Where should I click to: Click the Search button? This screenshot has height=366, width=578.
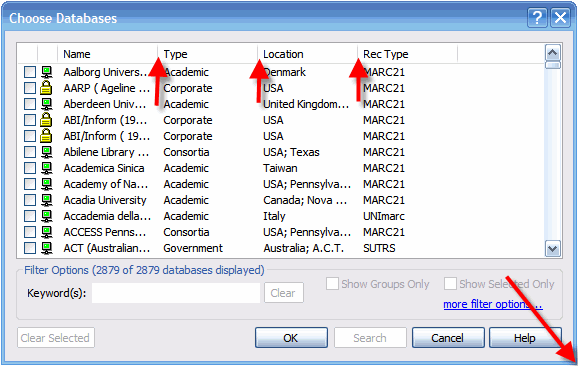tap(370, 338)
